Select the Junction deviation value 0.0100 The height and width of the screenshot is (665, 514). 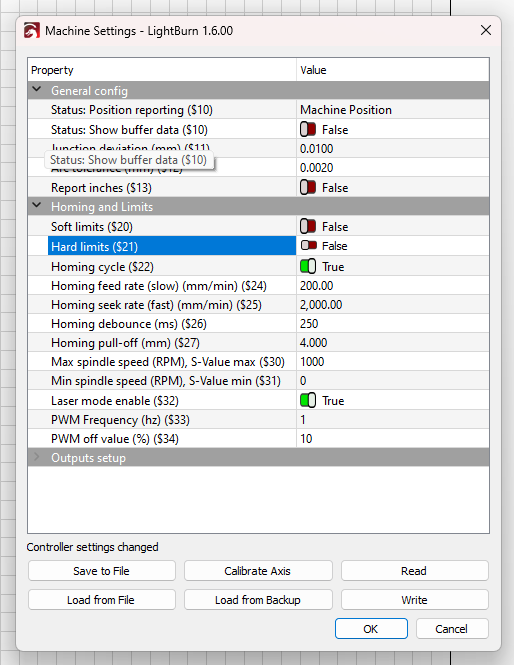tap(393, 148)
